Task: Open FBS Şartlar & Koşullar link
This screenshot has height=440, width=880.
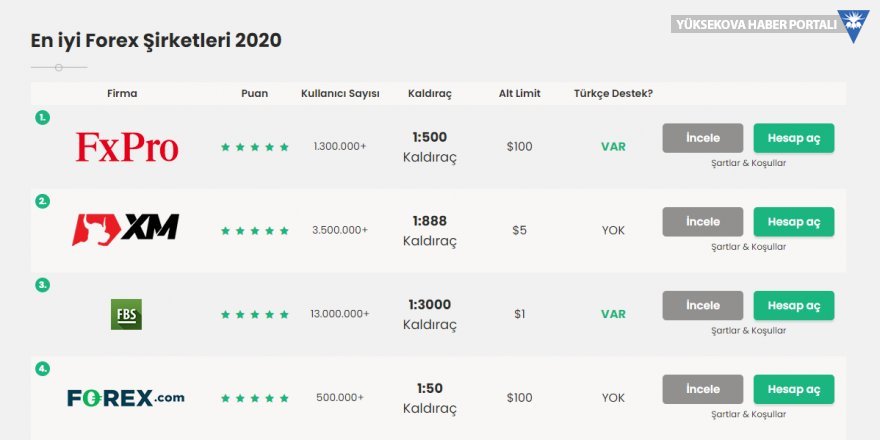Action: click(x=748, y=330)
